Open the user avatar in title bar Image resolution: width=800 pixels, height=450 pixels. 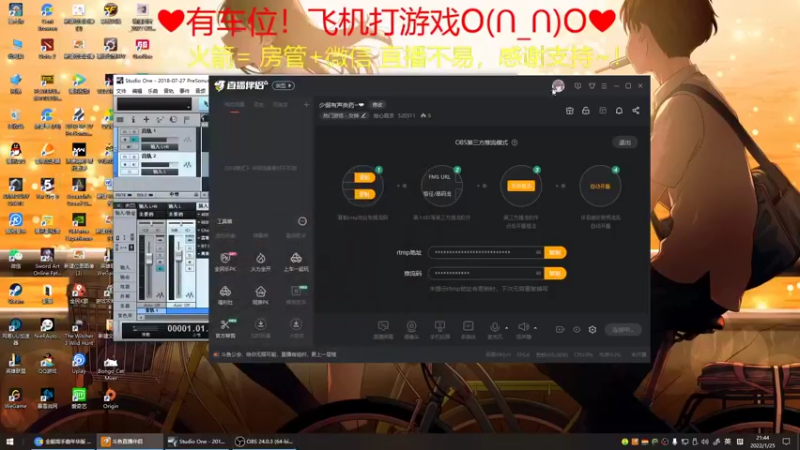tap(558, 85)
